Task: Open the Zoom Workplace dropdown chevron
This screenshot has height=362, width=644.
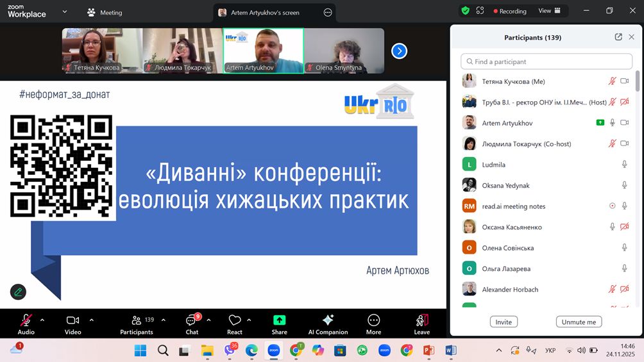Action: pos(64,12)
